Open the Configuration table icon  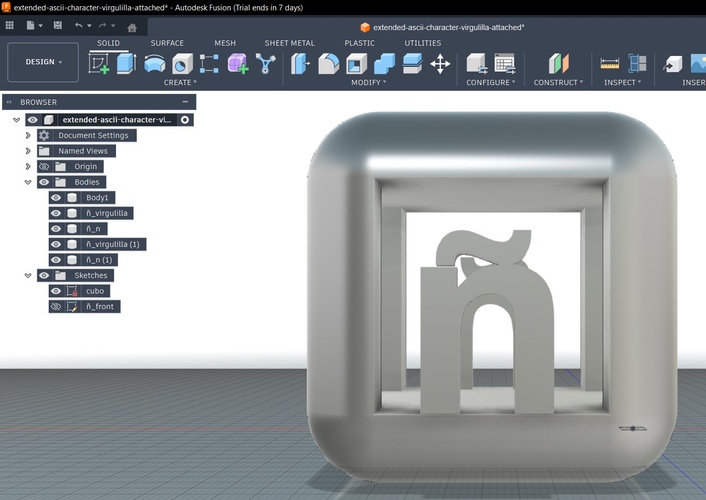click(505, 64)
